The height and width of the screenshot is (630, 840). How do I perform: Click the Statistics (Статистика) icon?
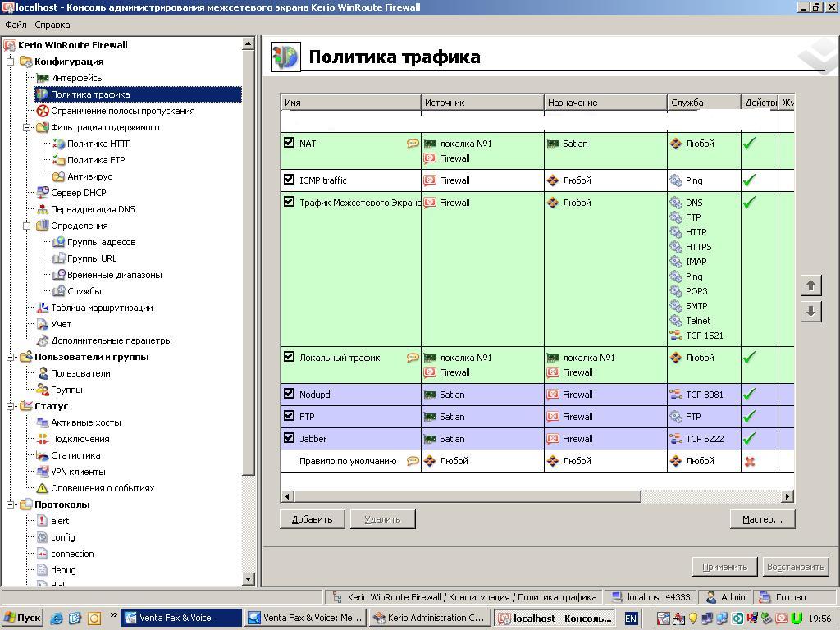pyautogui.click(x=43, y=455)
